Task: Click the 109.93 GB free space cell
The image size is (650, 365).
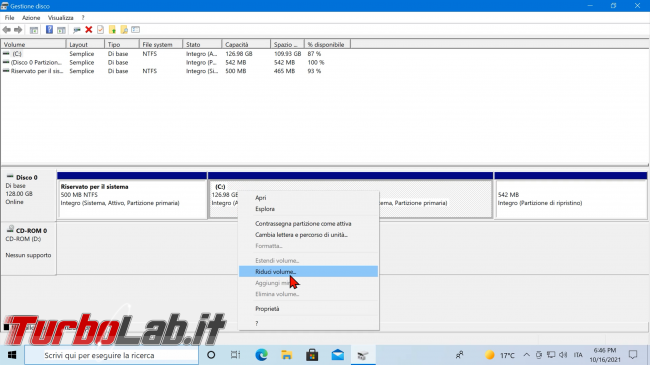Action: pos(287,54)
